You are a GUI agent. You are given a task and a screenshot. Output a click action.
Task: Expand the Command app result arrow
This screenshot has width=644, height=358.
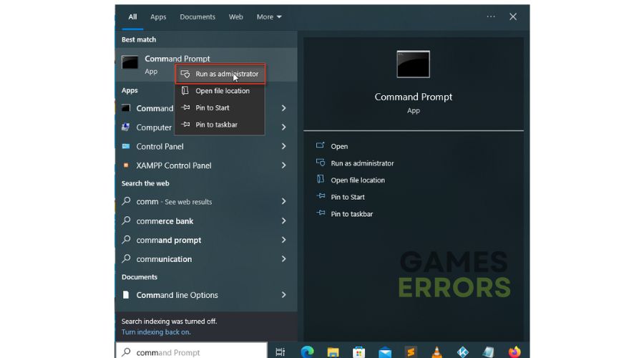284,108
